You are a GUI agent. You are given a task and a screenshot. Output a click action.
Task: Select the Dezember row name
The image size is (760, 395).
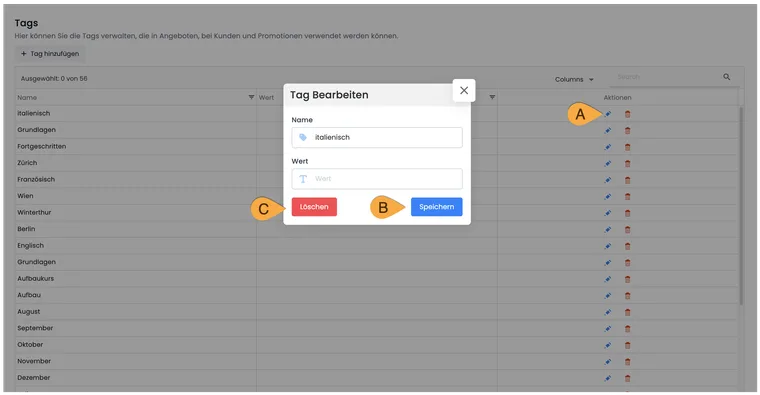click(x=33, y=378)
